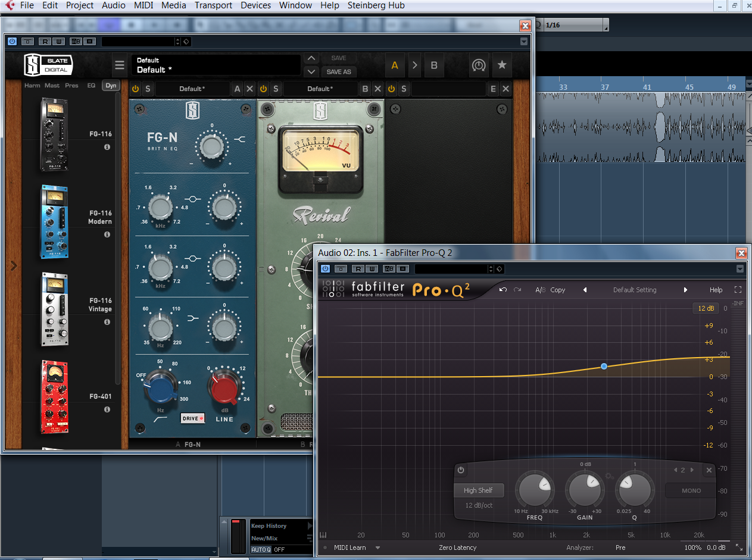Show info for FG-401 compressor
Image resolution: width=752 pixels, height=560 pixels.
click(107, 409)
